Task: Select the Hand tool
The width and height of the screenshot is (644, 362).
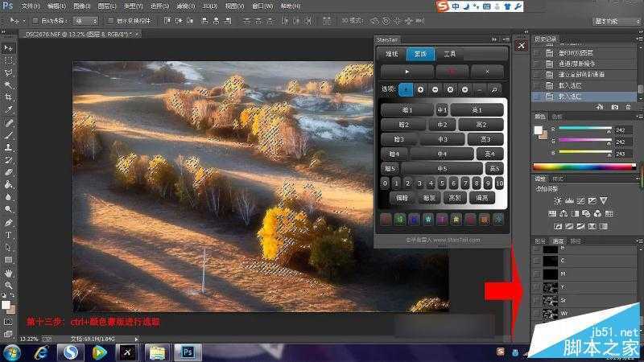Action: [8, 273]
